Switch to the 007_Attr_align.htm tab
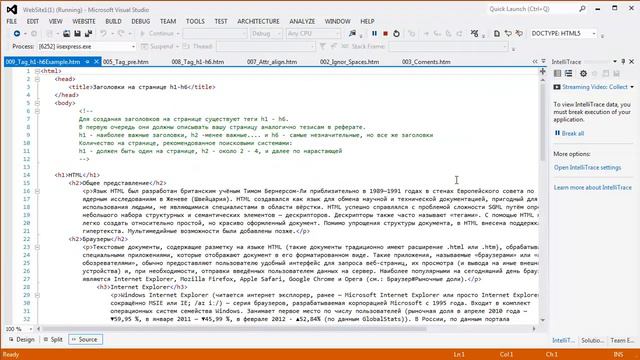The width and height of the screenshot is (640, 360). coord(272,62)
